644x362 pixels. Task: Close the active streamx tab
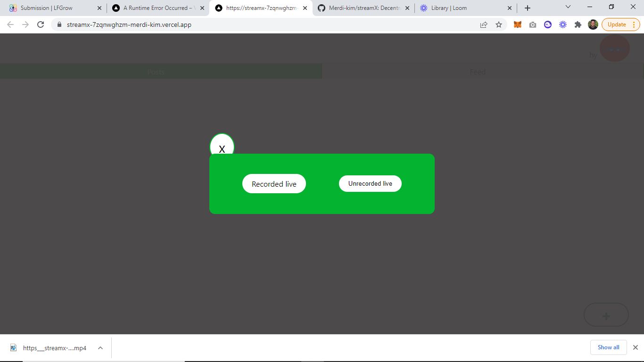(305, 8)
